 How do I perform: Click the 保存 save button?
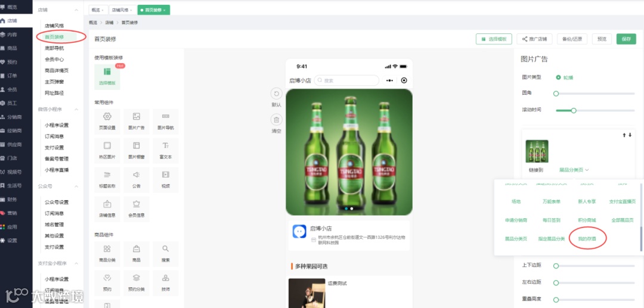[626, 39]
